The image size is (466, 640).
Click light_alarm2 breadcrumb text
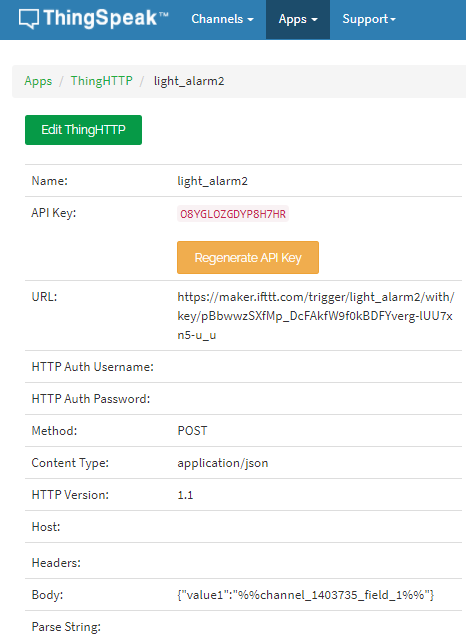tap(189, 81)
